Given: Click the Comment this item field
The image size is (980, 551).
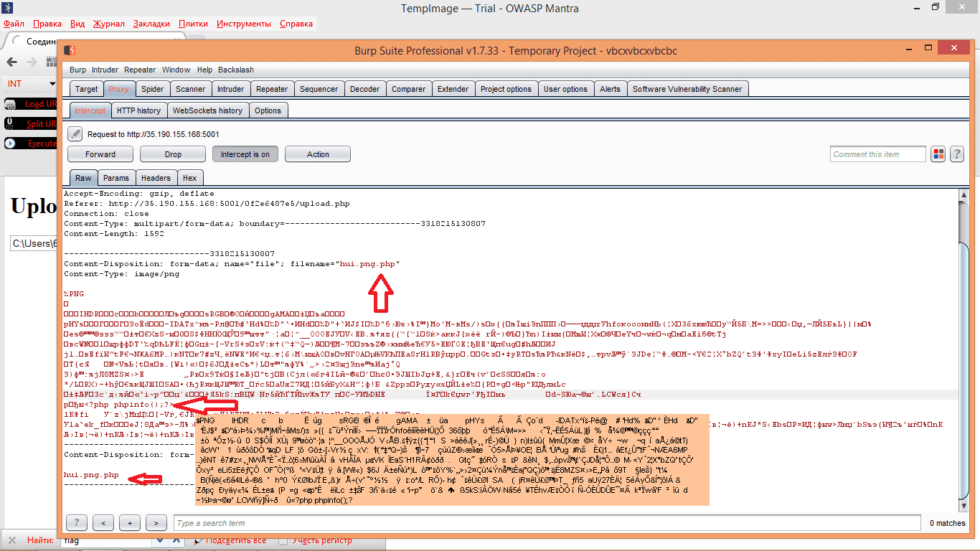Looking at the screenshot, I should [878, 154].
